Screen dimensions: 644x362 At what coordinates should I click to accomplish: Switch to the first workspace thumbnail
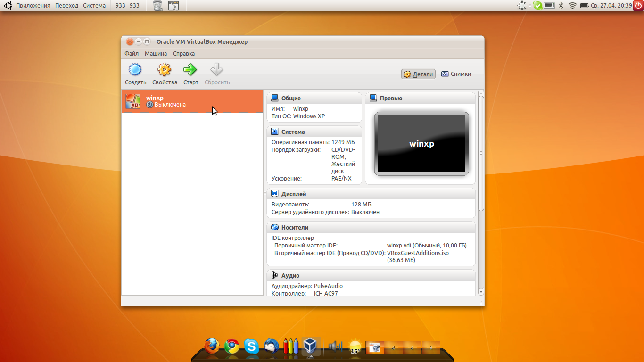375,348
